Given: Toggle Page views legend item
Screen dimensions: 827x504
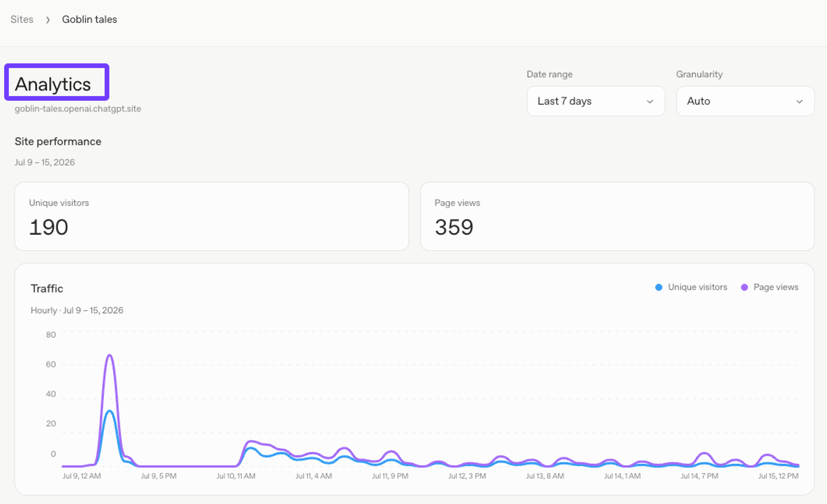Looking at the screenshot, I should [x=770, y=287].
